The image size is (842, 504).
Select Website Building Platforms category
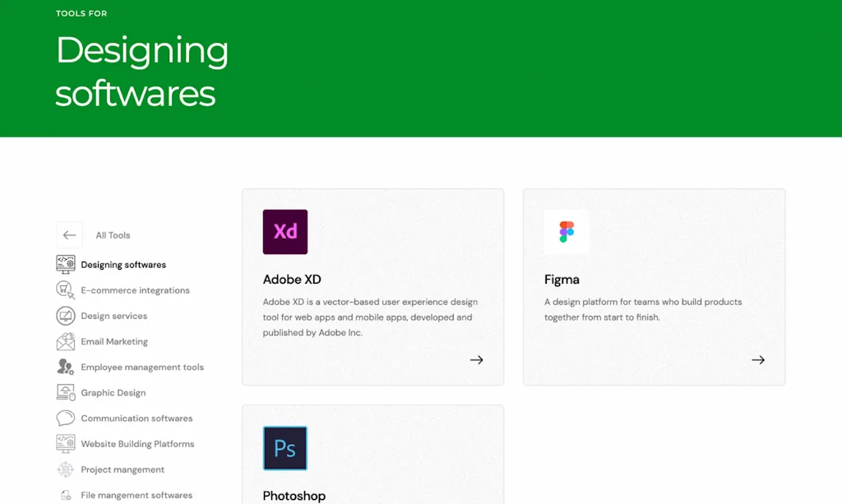[137, 444]
